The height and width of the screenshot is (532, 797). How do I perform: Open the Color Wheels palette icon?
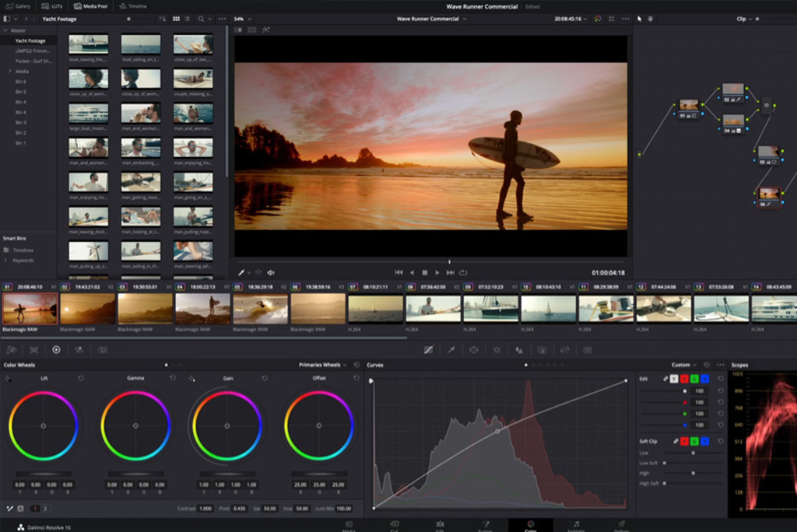click(x=56, y=350)
